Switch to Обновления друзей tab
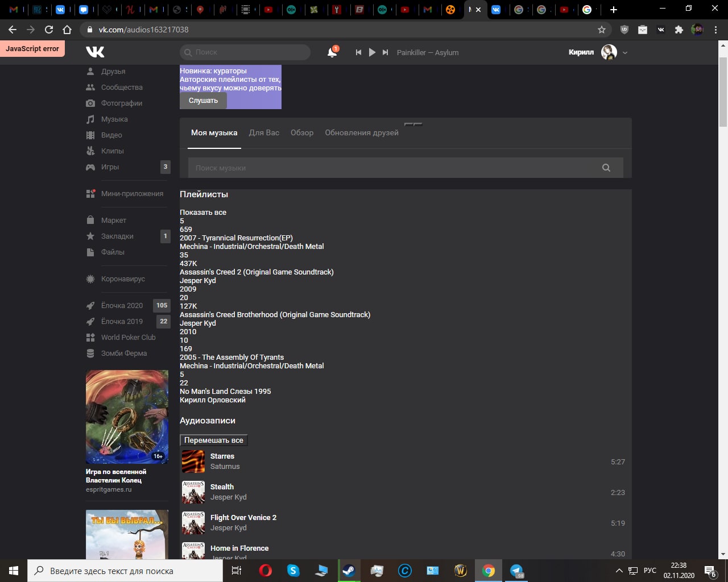Image resolution: width=728 pixels, height=582 pixels. click(362, 133)
